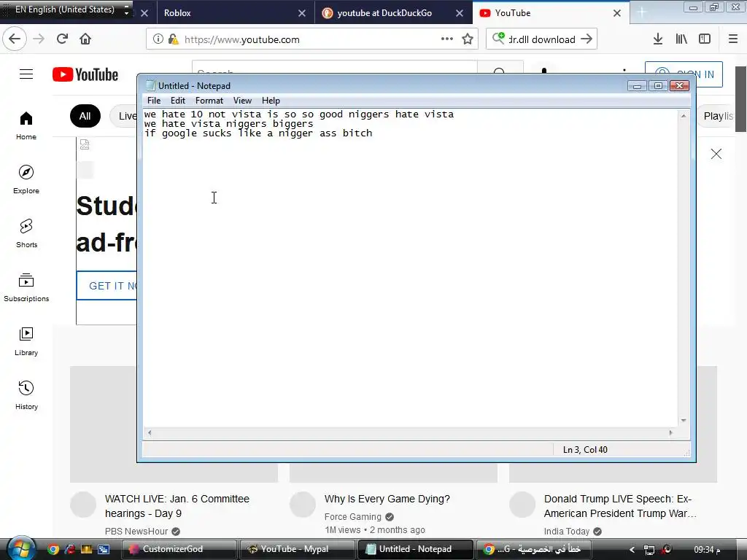This screenshot has height=560, width=747.
Task: Dismiss the YouTube promo with the X
Action: 716,154
